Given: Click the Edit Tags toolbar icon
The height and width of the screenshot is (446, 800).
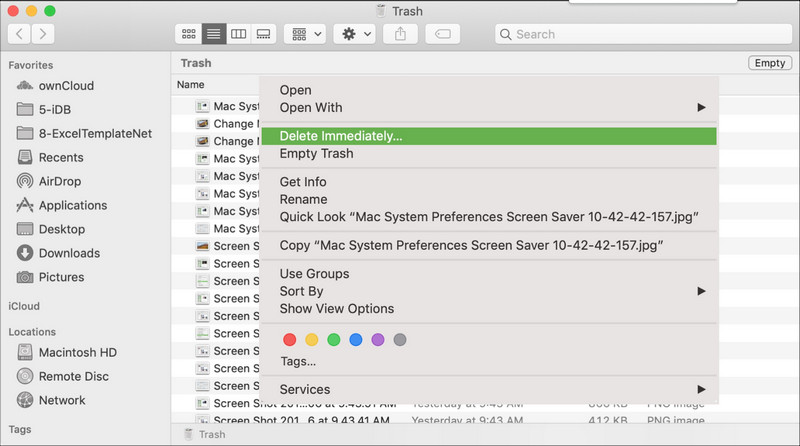Looking at the screenshot, I should click(443, 34).
